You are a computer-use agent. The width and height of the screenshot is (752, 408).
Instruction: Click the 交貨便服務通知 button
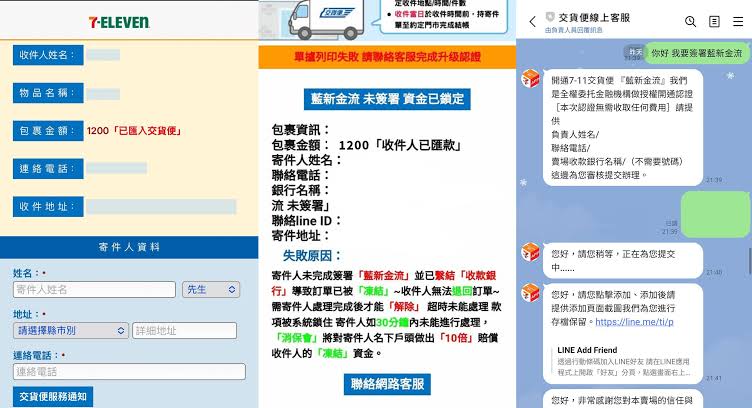(53, 396)
